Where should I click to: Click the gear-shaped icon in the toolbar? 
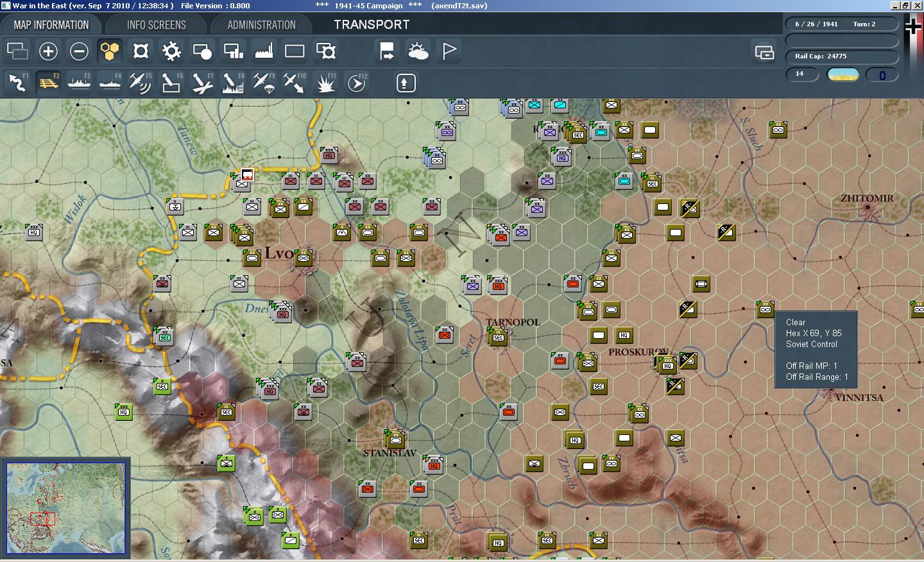171,51
